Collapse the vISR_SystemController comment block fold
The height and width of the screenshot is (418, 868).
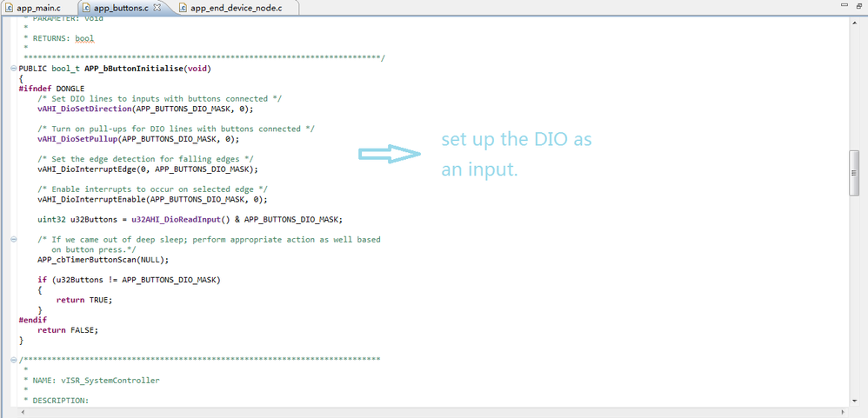(13, 360)
